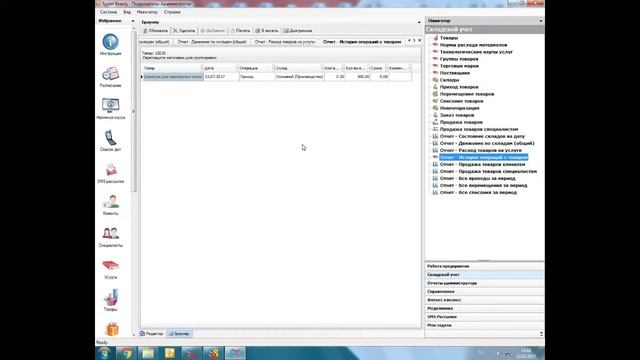Open the Работа предприятия navigator section
Screen dimensions: 640x360
484,266
